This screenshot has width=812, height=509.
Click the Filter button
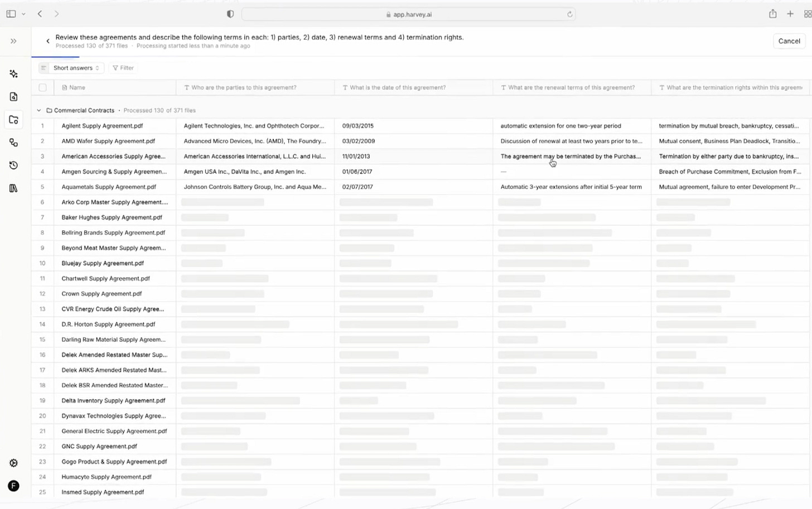pyautogui.click(x=123, y=68)
